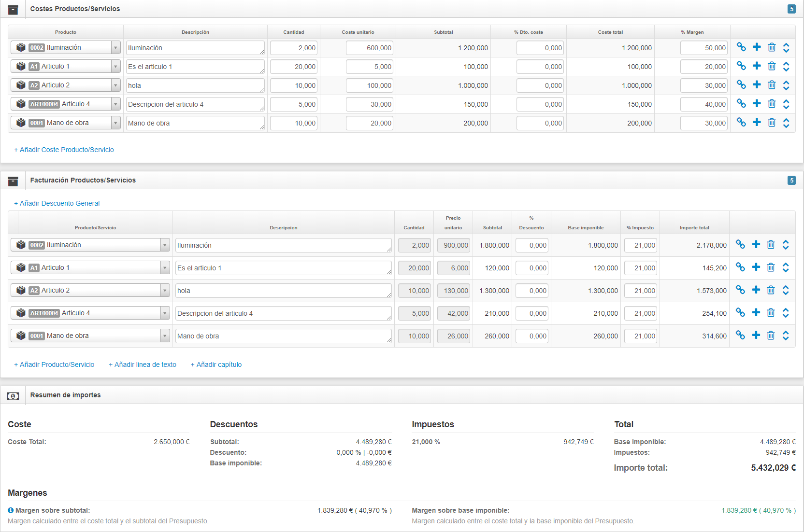804x532 pixels.
Task: Click Añadir capítulo link
Action: tap(216, 364)
